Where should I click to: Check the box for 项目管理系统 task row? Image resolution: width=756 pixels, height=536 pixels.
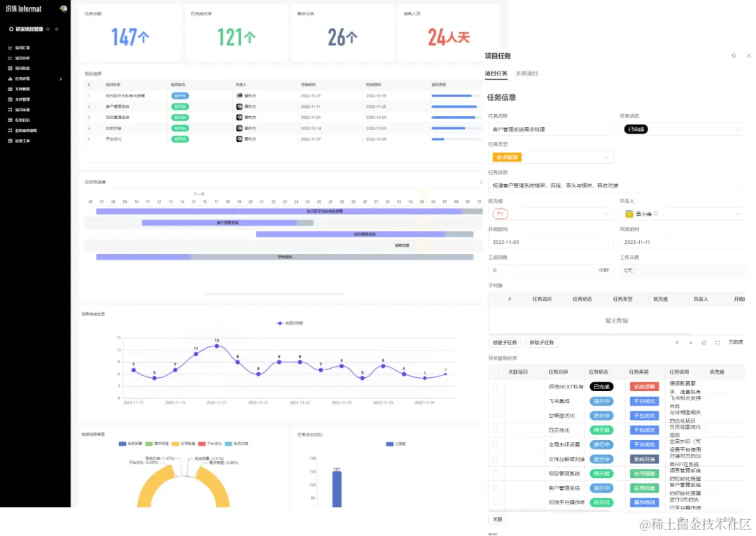496,473
